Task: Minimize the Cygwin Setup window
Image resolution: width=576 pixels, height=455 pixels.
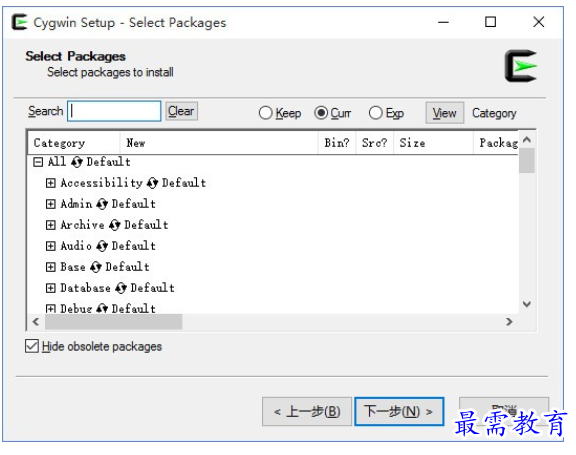Action: (x=443, y=22)
